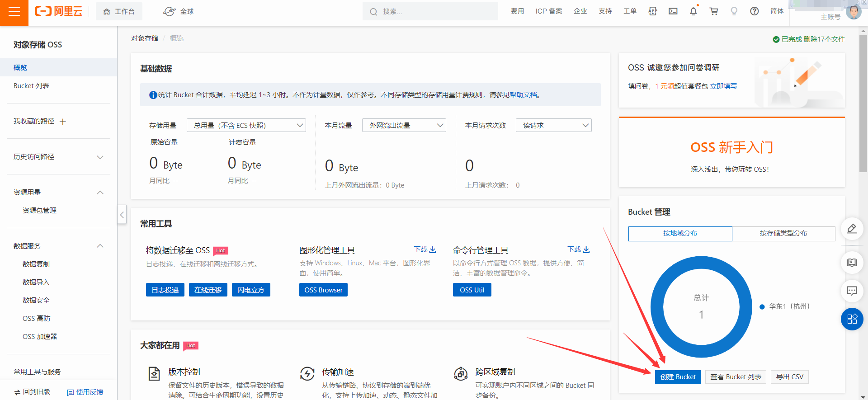Screen dimensions: 868x400
Task: Click the floating edit pencil icon
Action: (x=852, y=228)
